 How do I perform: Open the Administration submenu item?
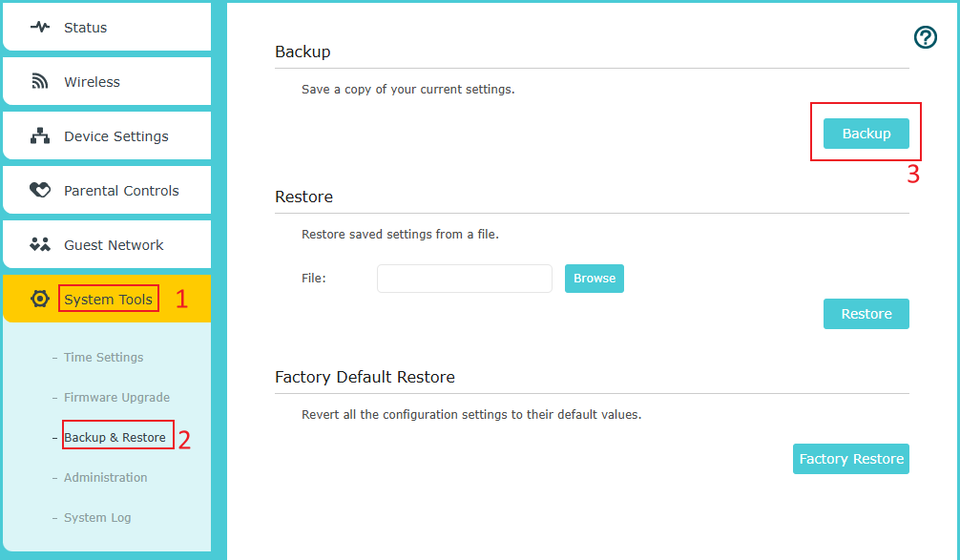pos(105,478)
